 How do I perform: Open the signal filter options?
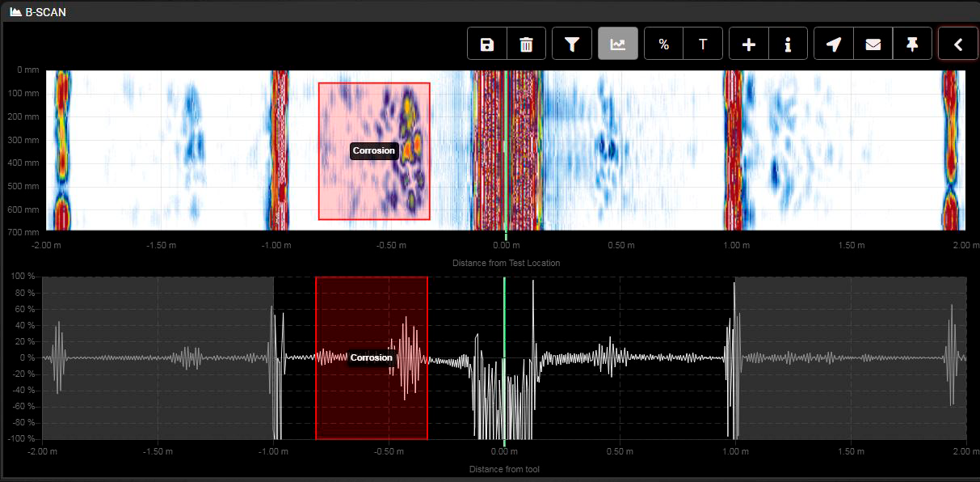tap(572, 43)
